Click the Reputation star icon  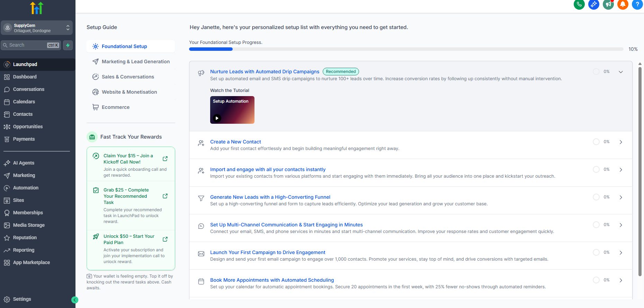[x=7, y=238]
